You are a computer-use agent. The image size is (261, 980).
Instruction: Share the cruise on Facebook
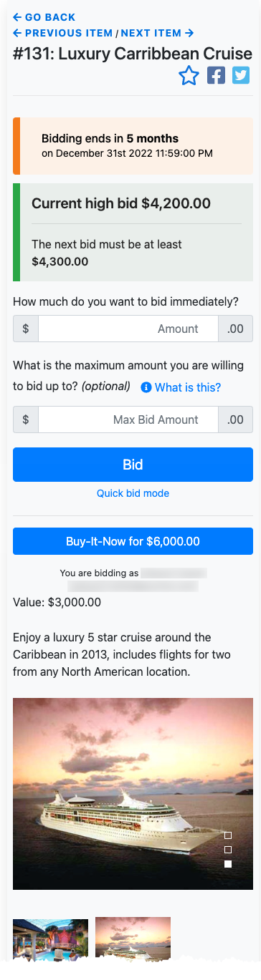(x=216, y=75)
